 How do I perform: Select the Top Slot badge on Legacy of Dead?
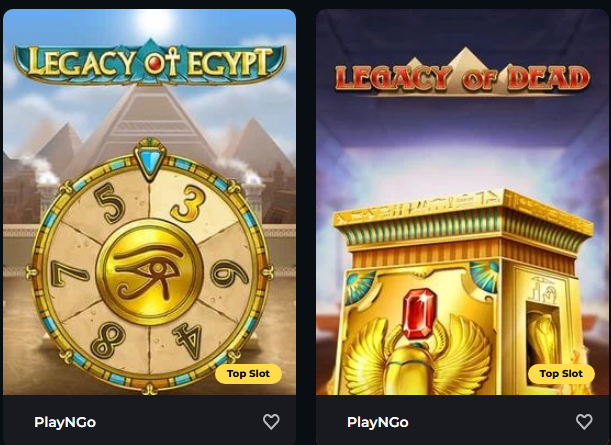coord(561,374)
